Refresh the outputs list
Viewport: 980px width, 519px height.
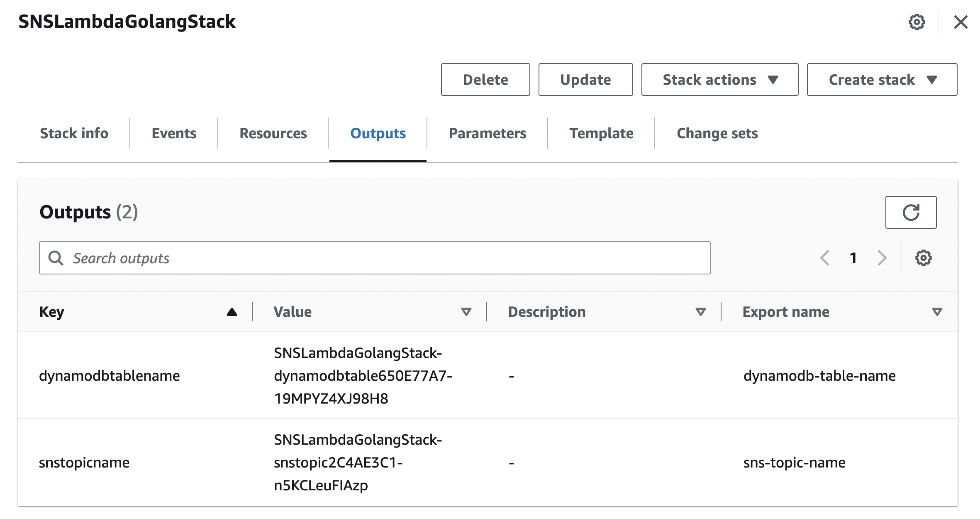911,212
